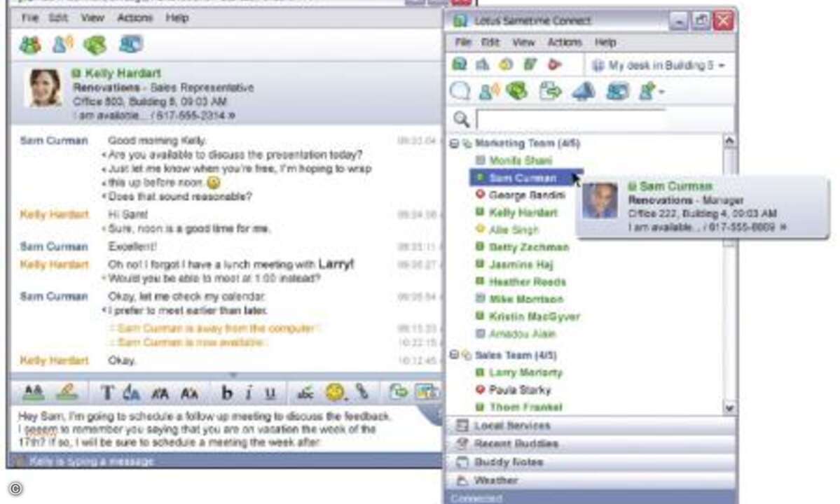
Task: Open the My desk in Building 5 location dropdown
Action: tap(659, 65)
